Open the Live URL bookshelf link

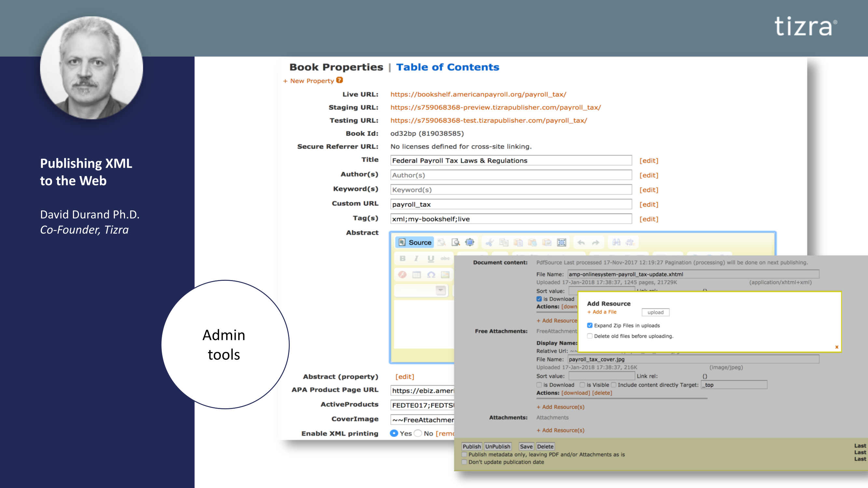tap(478, 94)
